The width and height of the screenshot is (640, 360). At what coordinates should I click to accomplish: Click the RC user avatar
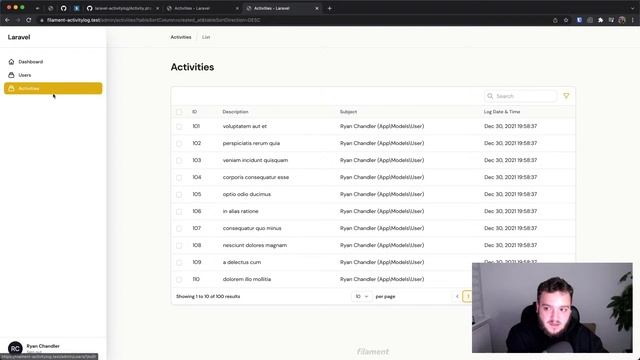pos(15,348)
